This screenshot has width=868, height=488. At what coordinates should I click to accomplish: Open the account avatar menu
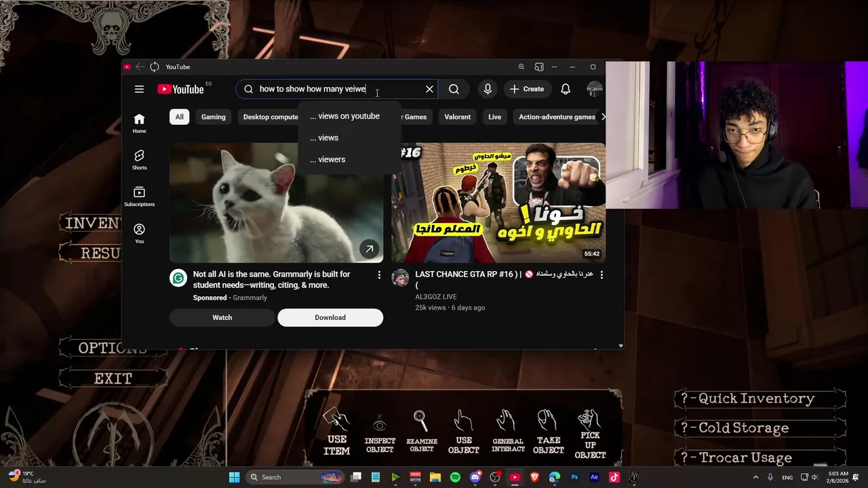click(x=595, y=89)
